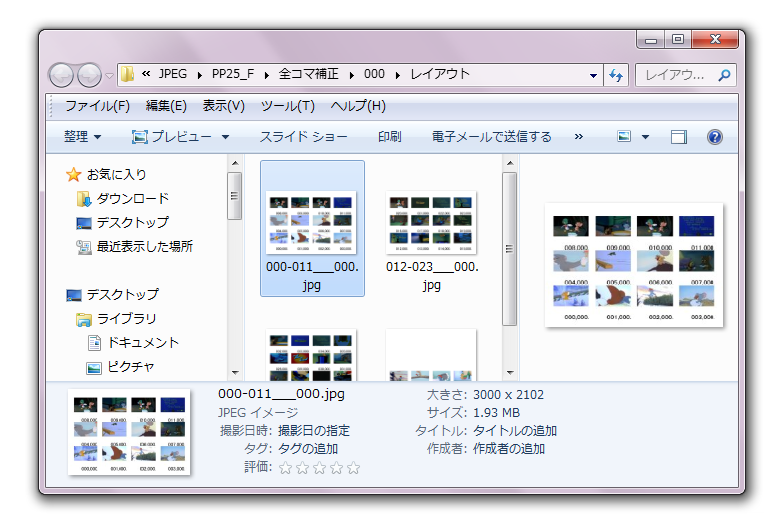Show hidden path with « chevron
Viewport: 780px width, 525px height.
tap(146, 74)
